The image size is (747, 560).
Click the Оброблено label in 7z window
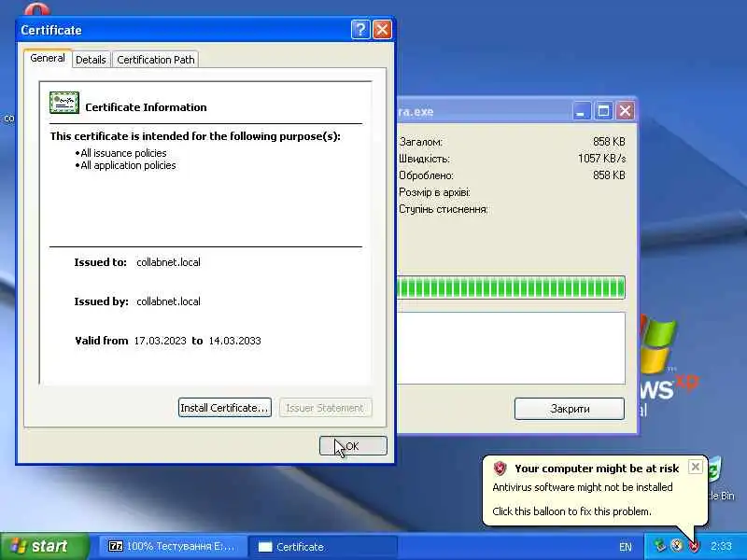point(427,175)
